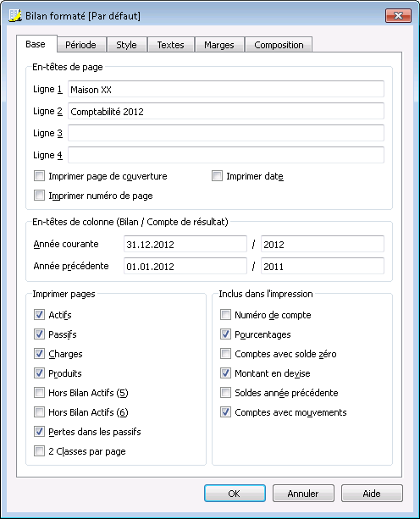420x519 pixels.
Task: Tick 2 Classes par page
Action: (x=40, y=450)
